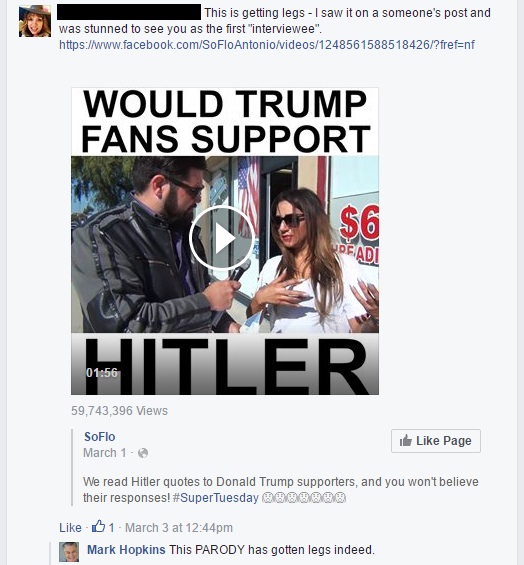Click the 59,743,396 Views count

(x=119, y=411)
